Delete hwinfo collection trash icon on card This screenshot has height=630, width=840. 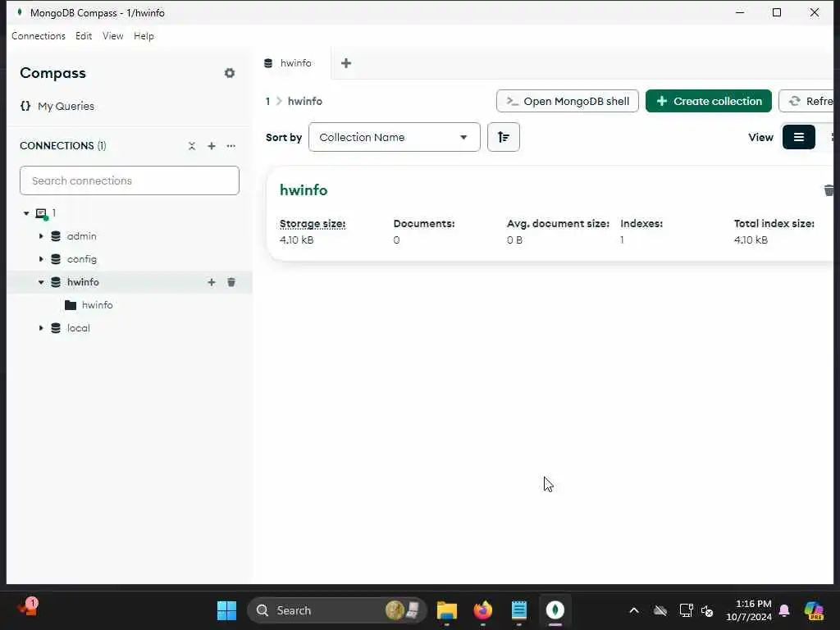click(x=829, y=190)
